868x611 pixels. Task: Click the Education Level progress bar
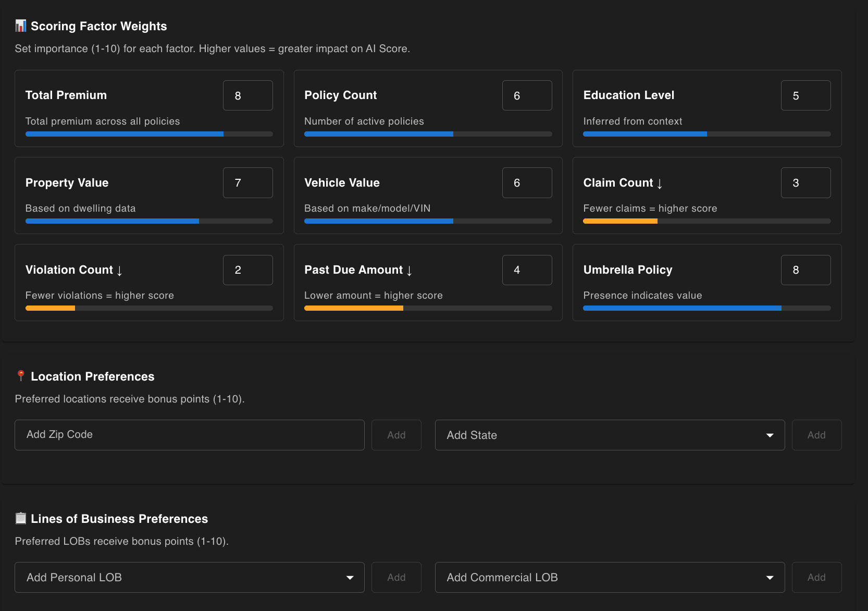707,134
